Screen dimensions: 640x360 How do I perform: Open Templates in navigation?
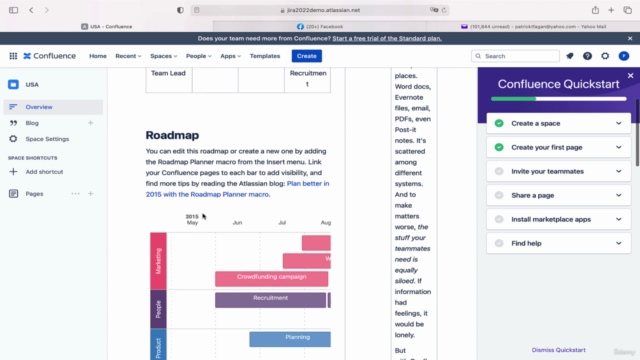tap(265, 56)
